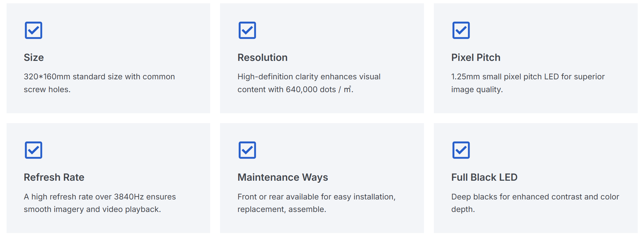The image size is (644, 236).
Task: Select the Resolution heading
Action: 262,58
